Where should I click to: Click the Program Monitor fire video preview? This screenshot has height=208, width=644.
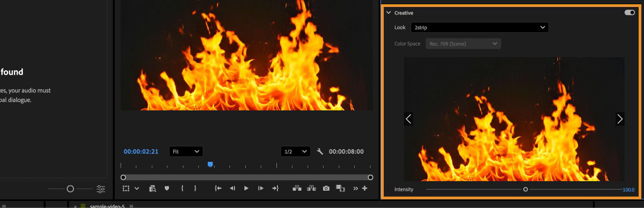coord(246,55)
